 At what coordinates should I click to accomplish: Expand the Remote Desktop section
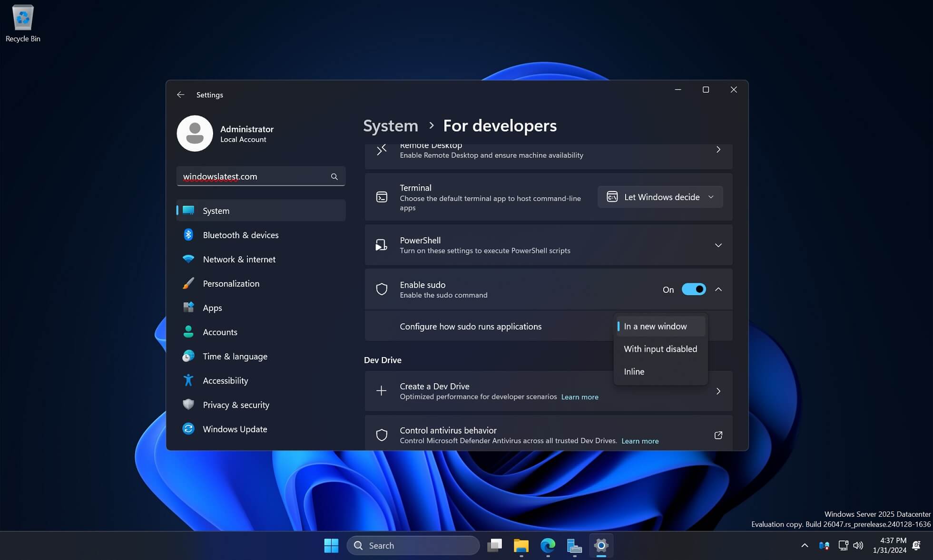(718, 149)
